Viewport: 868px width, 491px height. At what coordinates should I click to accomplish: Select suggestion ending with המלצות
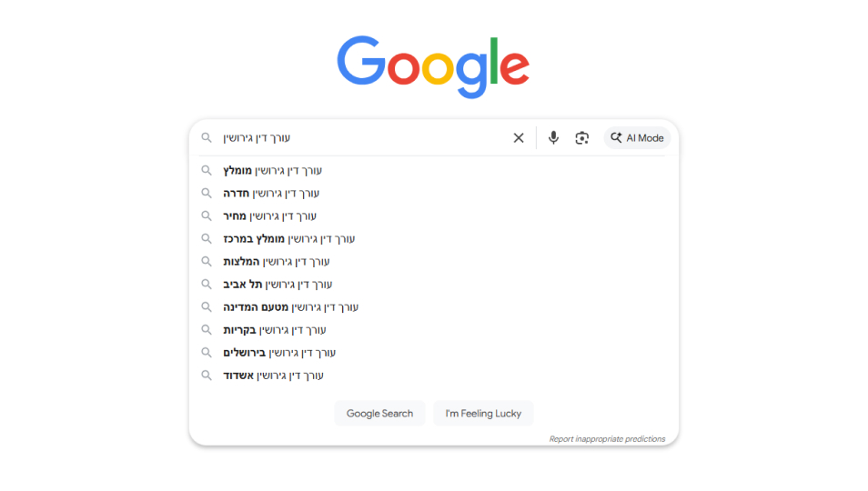(x=277, y=261)
